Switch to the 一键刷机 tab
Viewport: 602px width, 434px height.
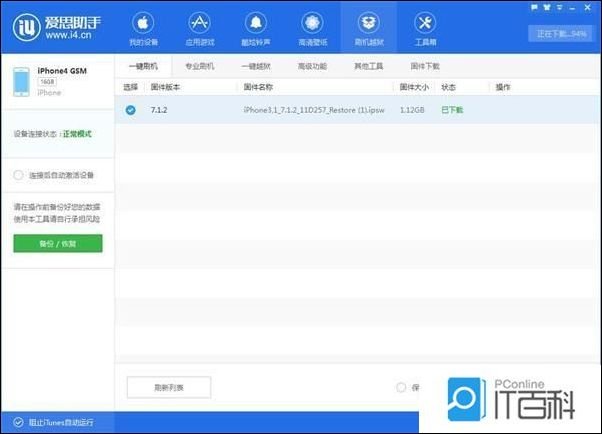[x=143, y=66]
